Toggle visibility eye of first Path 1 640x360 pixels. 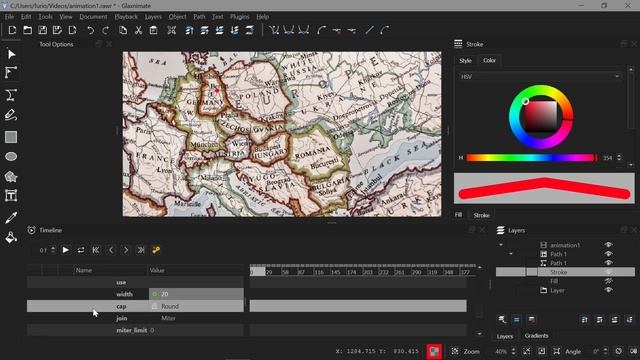pyautogui.click(x=608, y=254)
